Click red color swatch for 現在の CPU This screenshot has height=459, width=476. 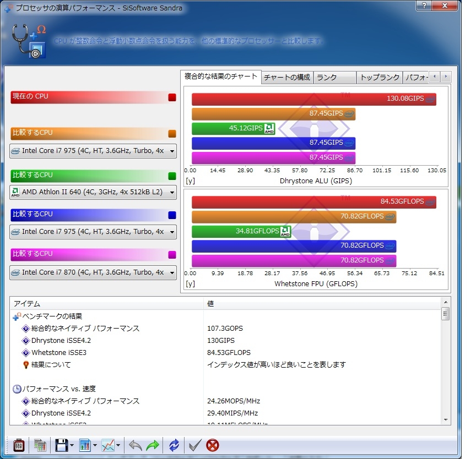[172, 97]
